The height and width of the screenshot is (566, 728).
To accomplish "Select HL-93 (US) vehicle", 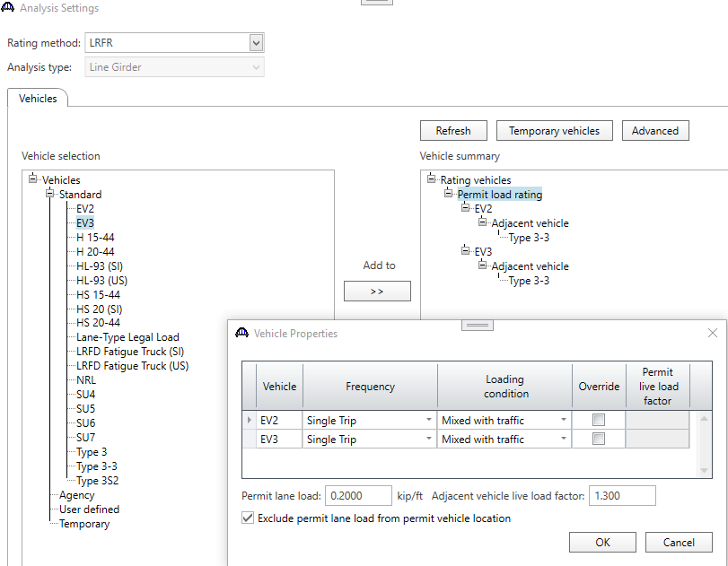I will point(102,281).
